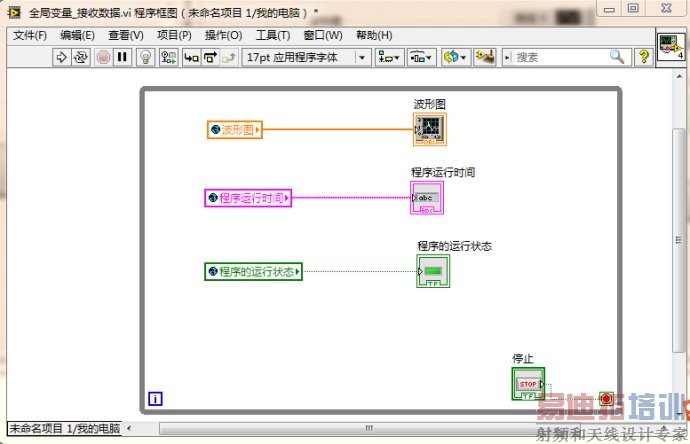
Task: Click the 停止 label text
Action: click(x=523, y=359)
